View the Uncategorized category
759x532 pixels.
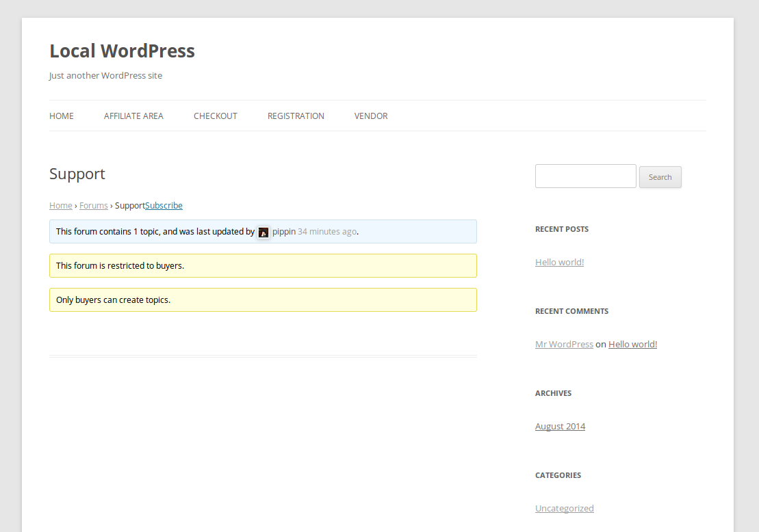[564, 509]
